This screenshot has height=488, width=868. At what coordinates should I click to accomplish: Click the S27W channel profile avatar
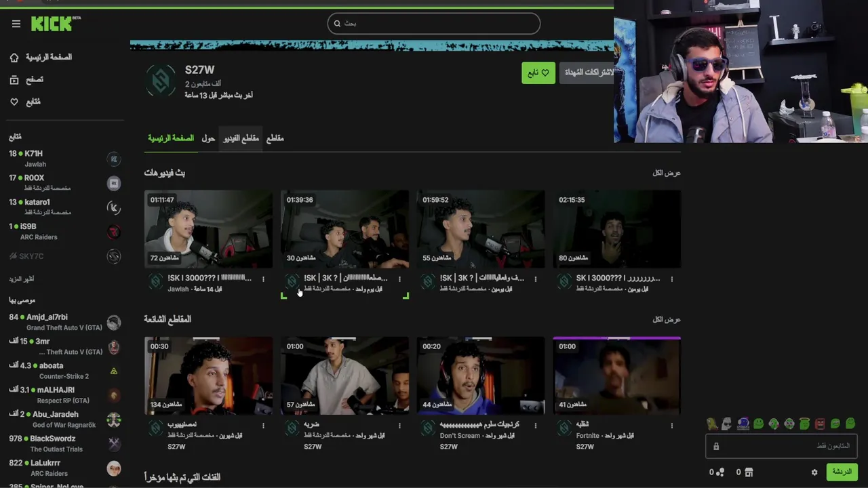[161, 82]
